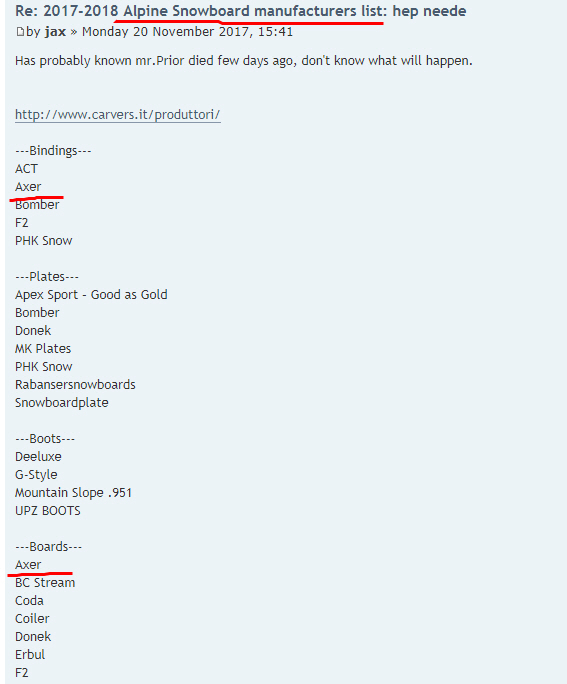Open the post title 'Re: 2017-2018 Alpine Snowboard manufacturers list'
The width and height of the screenshot is (567, 684).
(240, 11)
